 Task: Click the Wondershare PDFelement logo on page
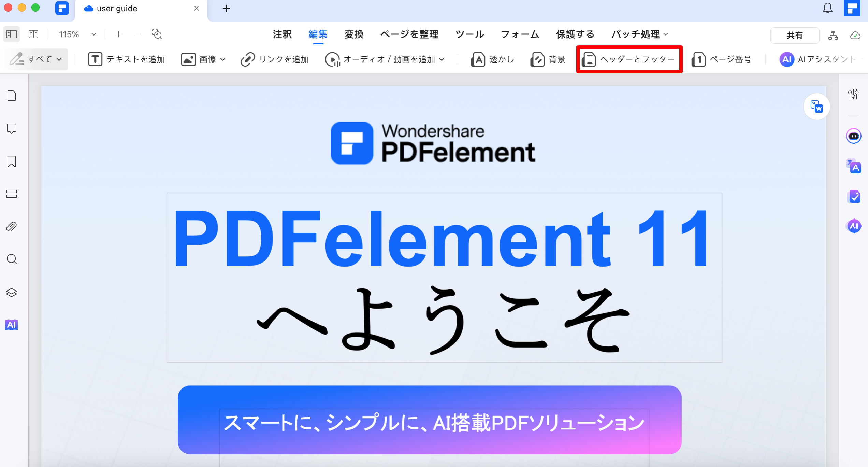coord(433,143)
